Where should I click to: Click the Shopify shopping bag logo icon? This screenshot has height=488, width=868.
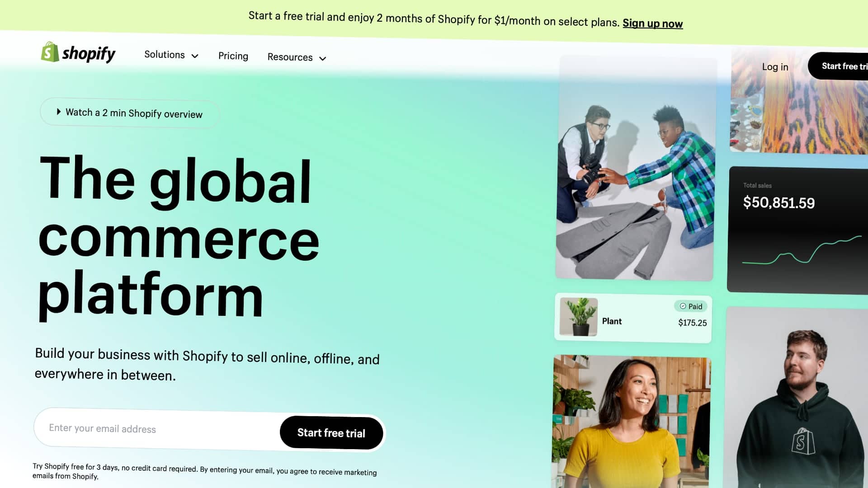click(x=50, y=52)
